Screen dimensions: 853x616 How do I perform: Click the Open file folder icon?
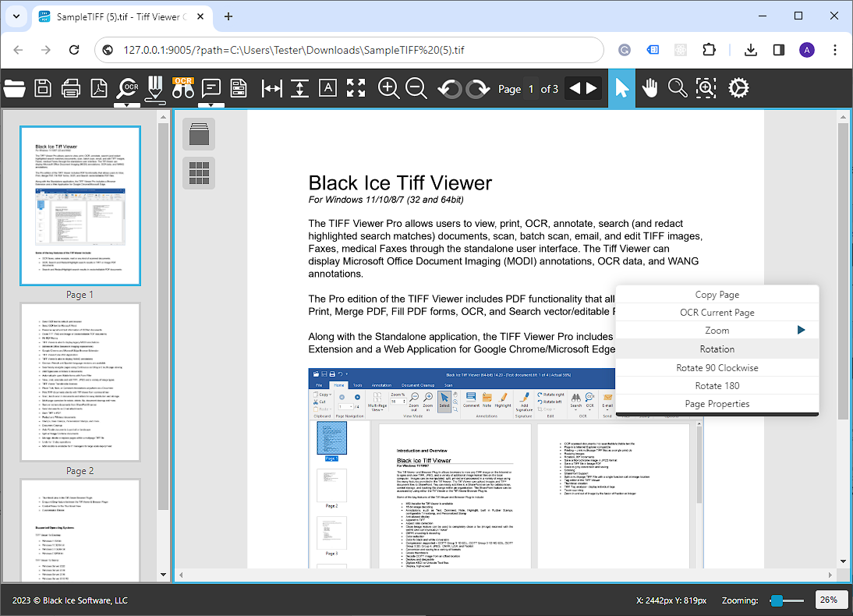15,88
